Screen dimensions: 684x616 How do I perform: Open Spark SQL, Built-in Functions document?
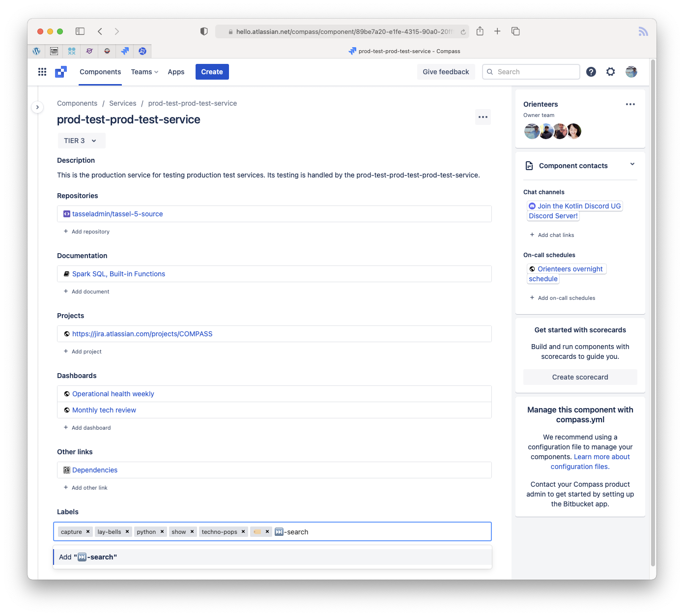coord(118,274)
